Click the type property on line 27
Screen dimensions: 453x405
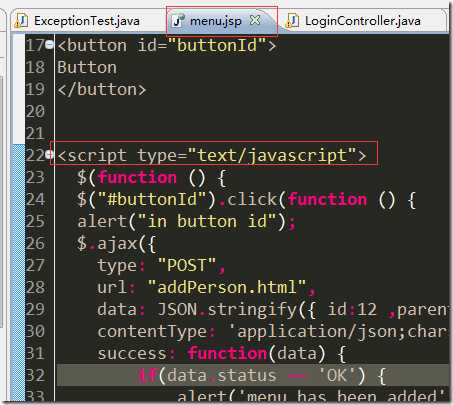117,266
